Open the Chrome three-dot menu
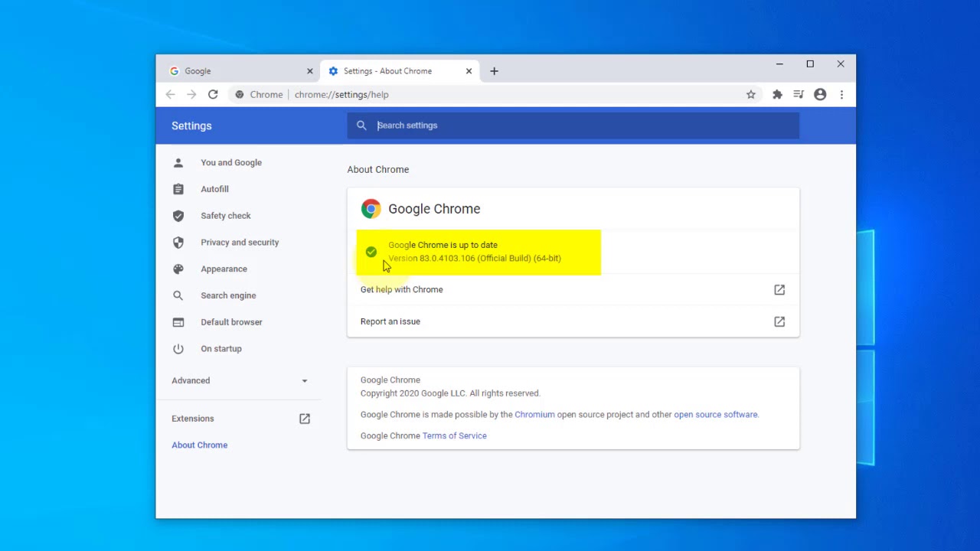The width and height of the screenshot is (980, 551). click(841, 95)
